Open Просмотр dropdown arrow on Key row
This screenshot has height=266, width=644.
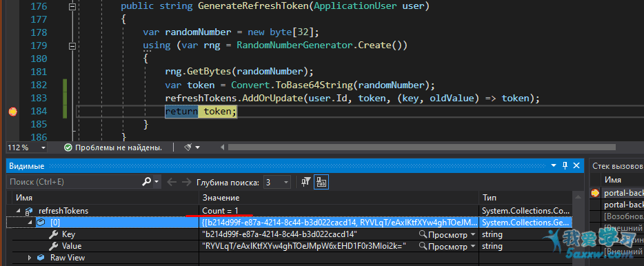tap(473, 235)
